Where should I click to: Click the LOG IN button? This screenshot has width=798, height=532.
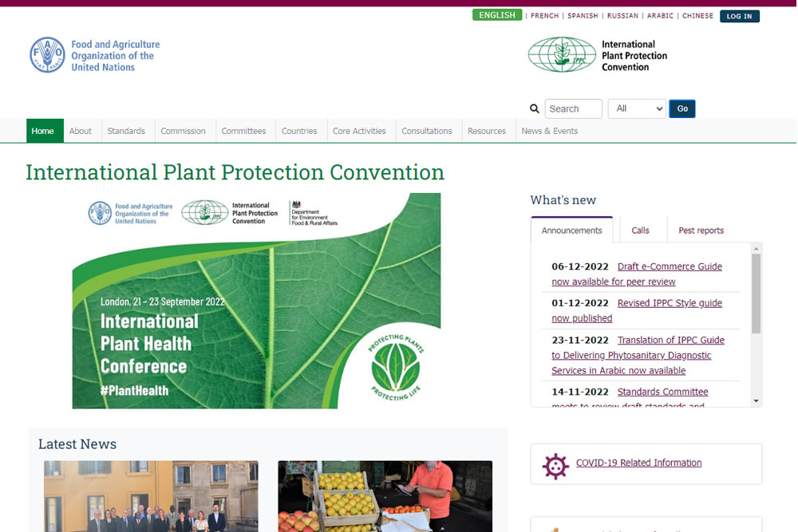tap(739, 16)
